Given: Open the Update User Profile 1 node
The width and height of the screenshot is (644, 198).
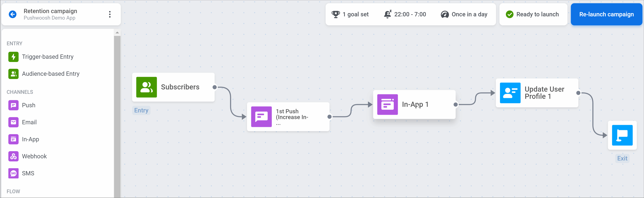Looking at the screenshot, I should coord(537,93).
